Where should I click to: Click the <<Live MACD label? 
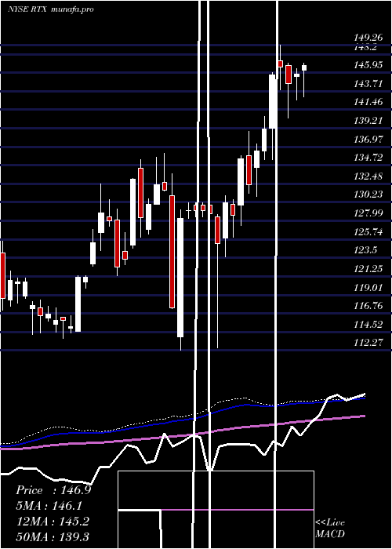[330, 529]
